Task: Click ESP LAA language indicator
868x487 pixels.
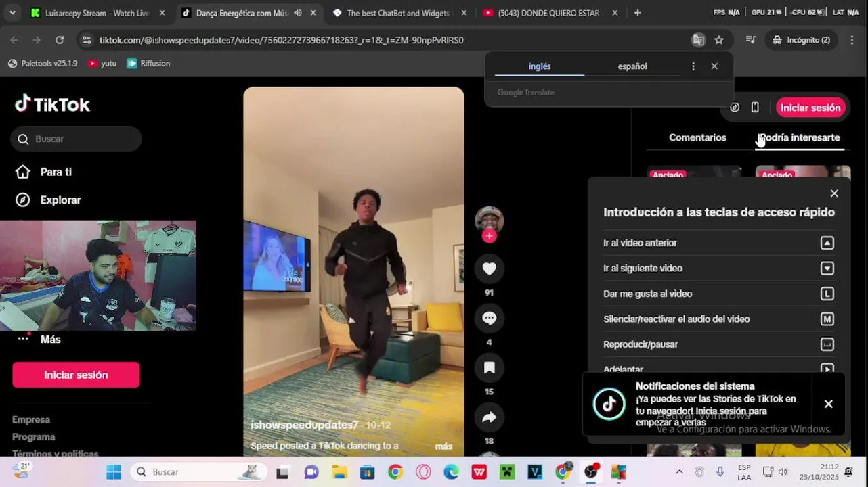Action: [743, 472]
